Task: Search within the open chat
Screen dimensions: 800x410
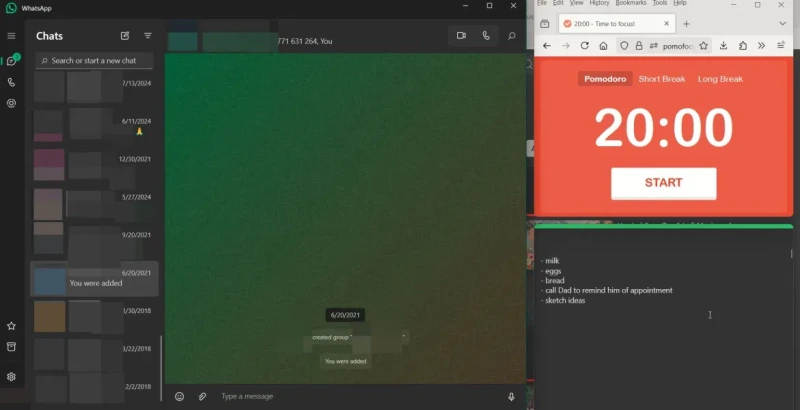Action: pyautogui.click(x=512, y=36)
